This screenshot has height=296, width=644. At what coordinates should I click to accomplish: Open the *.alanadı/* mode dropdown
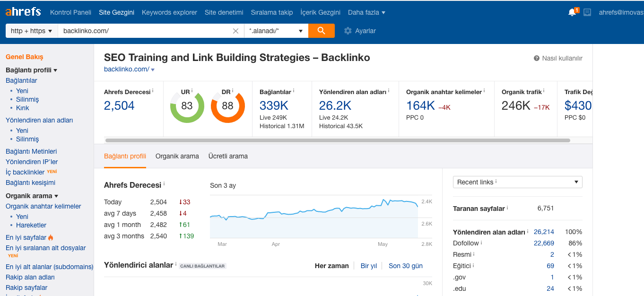[x=276, y=31]
